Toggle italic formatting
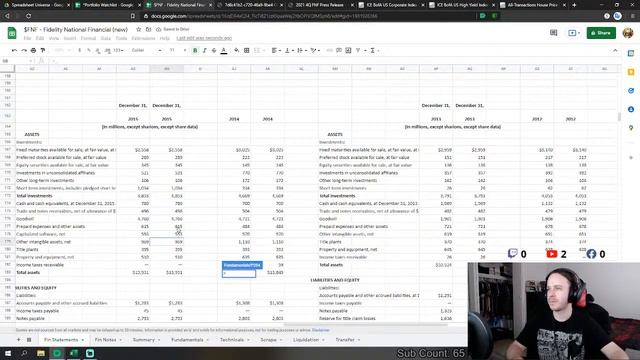Screen dimensions: 640x360 click(x=204, y=50)
